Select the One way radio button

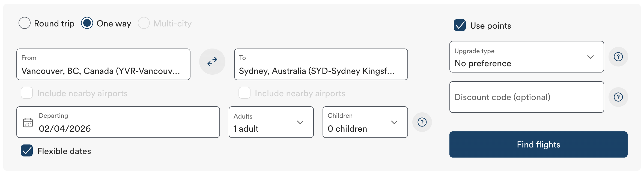point(87,23)
